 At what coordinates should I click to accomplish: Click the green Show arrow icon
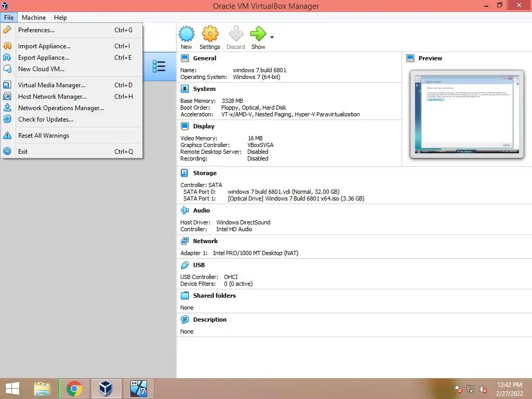pyautogui.click(x=258, y=34)
